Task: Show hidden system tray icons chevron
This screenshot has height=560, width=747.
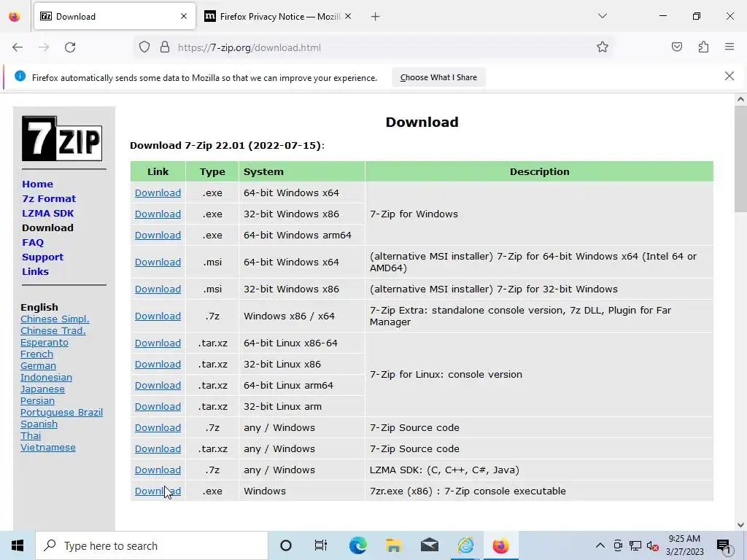Action: click(x=600, y=545)
